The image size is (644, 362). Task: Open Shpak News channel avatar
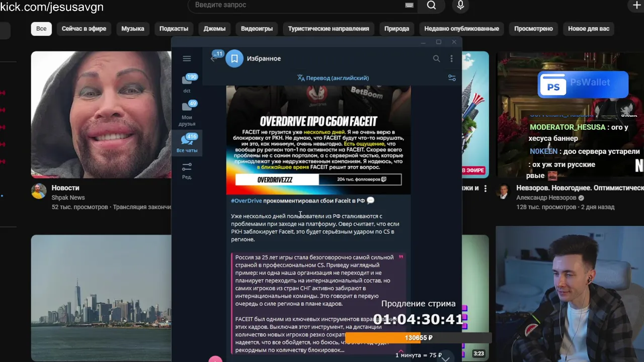pos(39,191)
